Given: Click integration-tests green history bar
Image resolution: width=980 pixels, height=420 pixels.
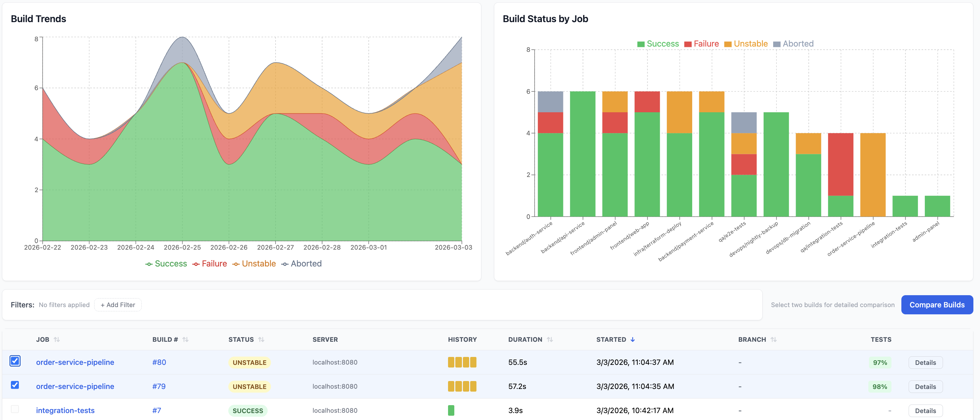Looking at the screenshot, I should [451, 410].
